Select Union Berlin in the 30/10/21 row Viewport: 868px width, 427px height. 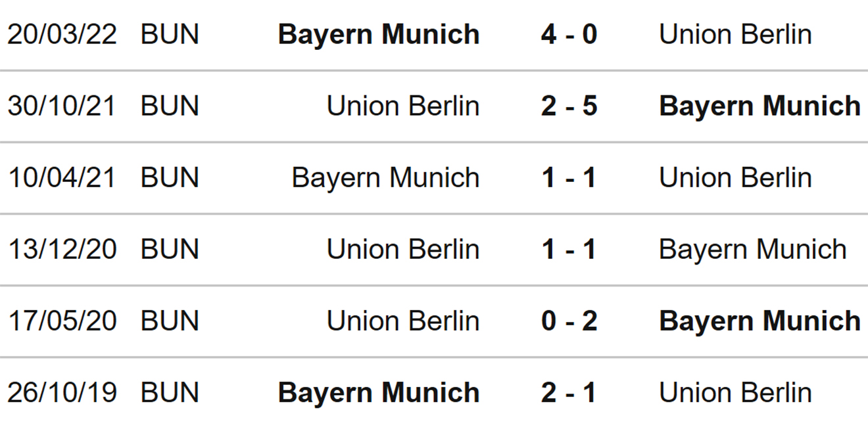point(403,106)
